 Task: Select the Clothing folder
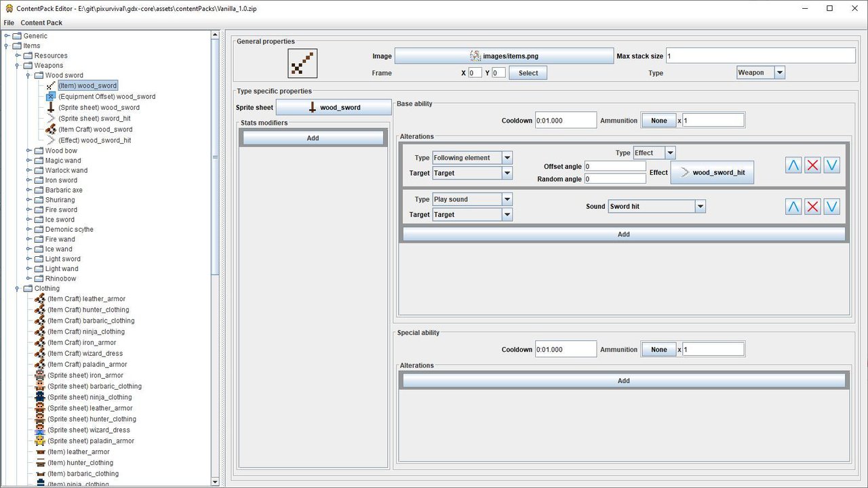[47, 288]
